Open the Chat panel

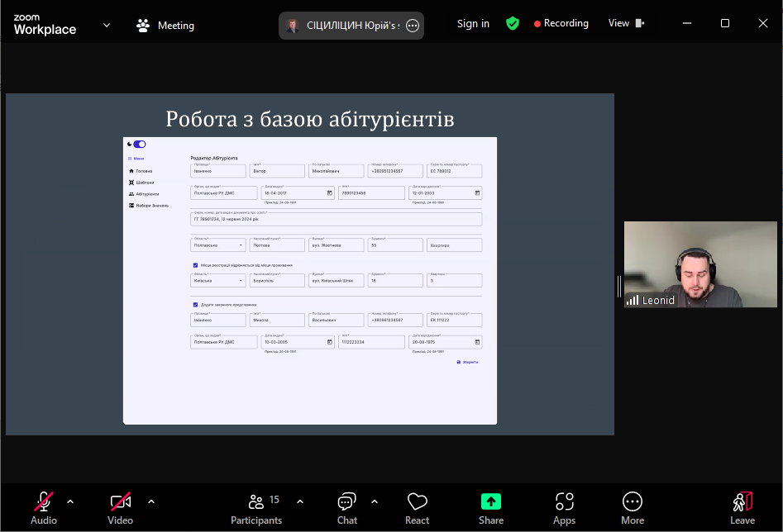coord(347,508)
